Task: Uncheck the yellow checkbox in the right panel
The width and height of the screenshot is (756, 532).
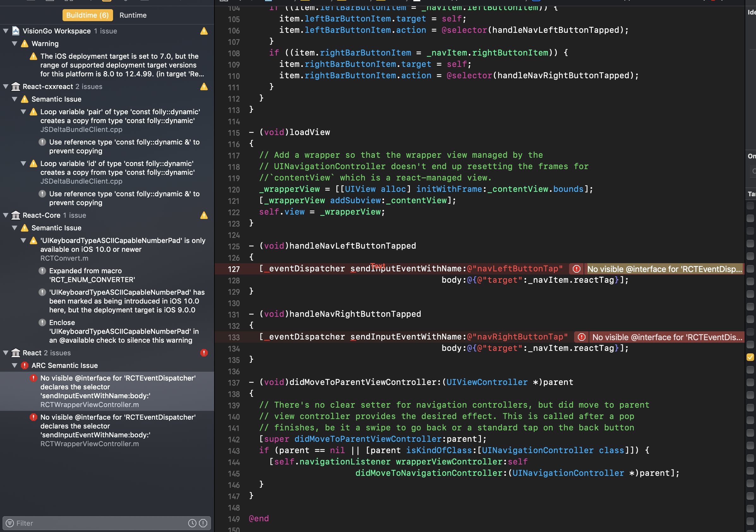Action: pos(751,357)
